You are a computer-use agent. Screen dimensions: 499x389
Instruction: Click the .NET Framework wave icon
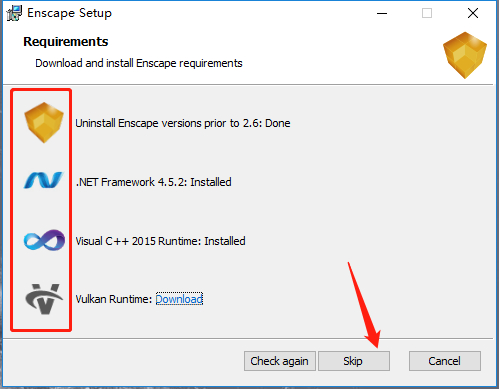pos(43,180)
